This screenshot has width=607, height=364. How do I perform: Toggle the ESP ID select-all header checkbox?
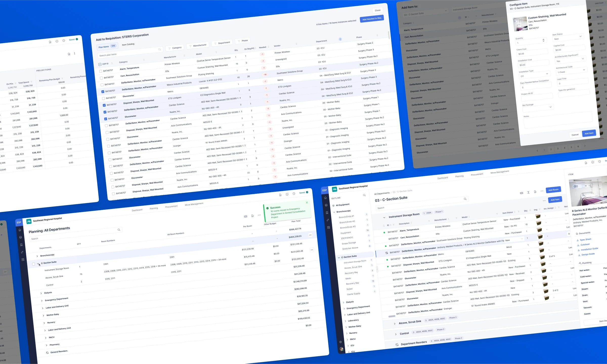(100, 65)
